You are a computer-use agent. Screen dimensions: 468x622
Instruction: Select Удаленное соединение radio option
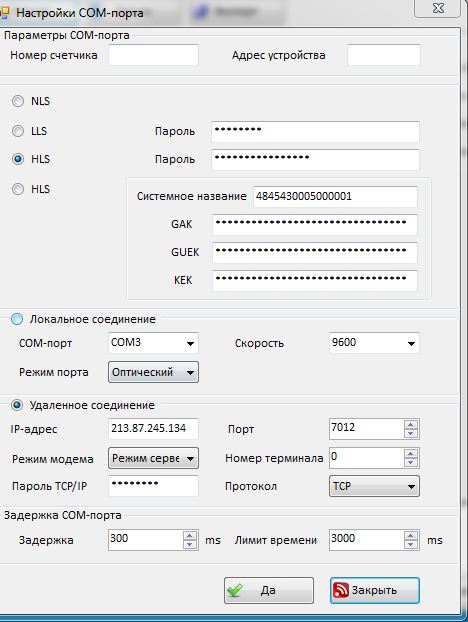17,405
